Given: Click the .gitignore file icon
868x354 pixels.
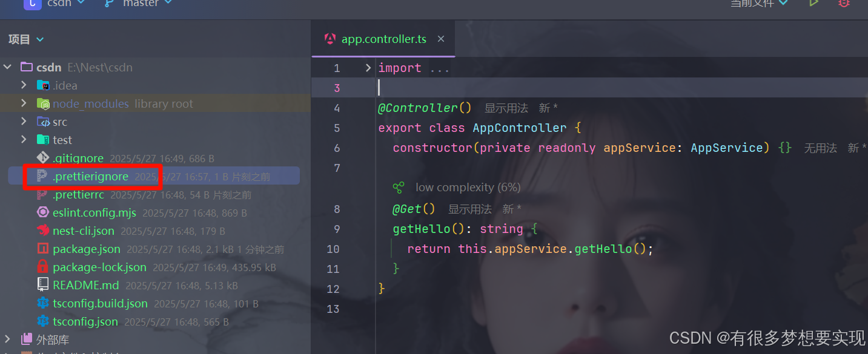Looking at the screenshot, I should pyautogui.click(x=43, y=158).
